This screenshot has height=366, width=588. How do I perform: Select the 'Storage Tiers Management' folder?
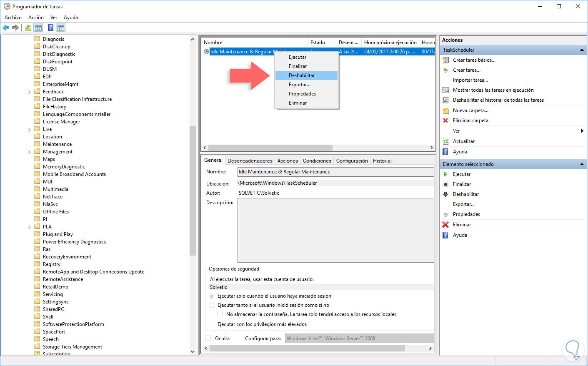tap(73, 347)
